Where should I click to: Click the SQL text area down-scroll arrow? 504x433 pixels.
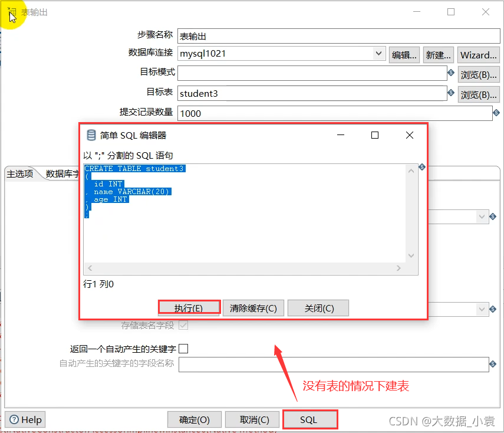pyautogui.click(x=411, y=255)
